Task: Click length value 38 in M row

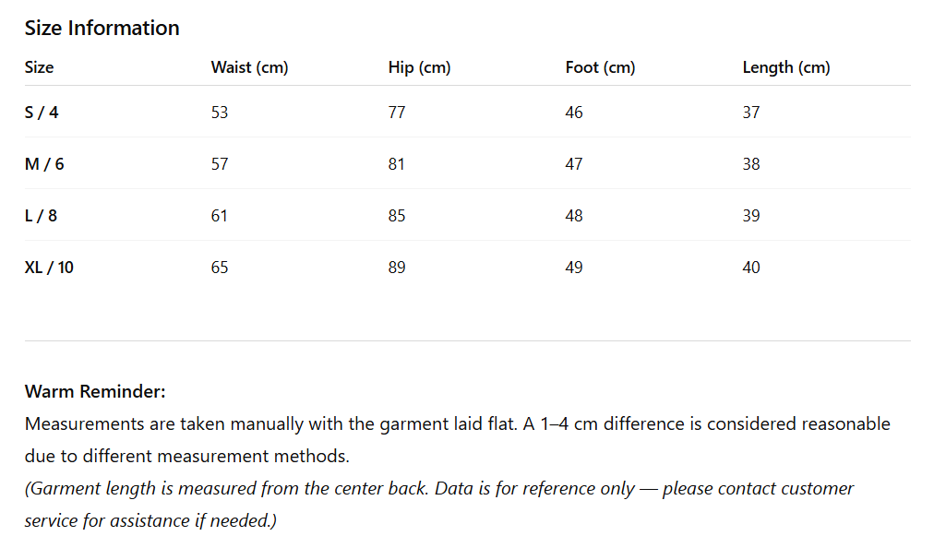Action: [751, 164]
